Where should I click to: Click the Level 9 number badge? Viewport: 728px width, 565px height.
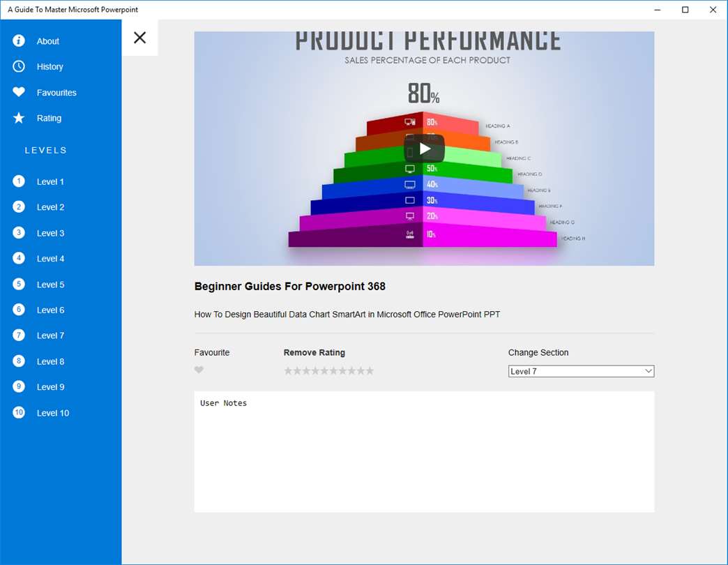pos(19,386)
